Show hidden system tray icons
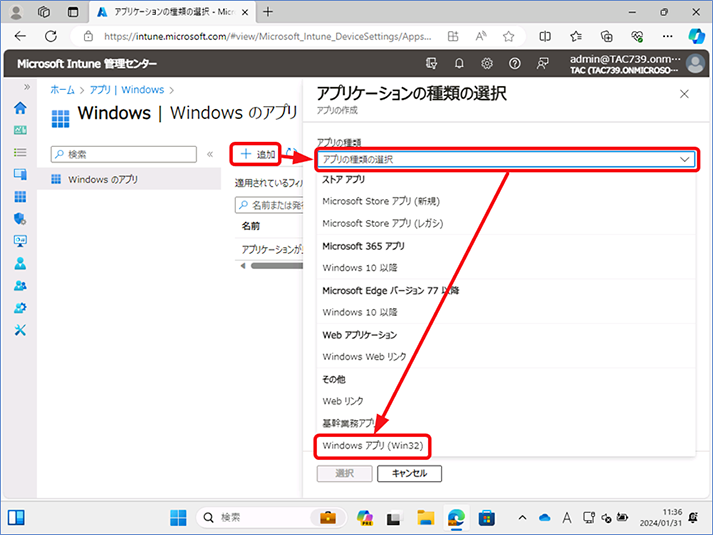 click(522, 518)
